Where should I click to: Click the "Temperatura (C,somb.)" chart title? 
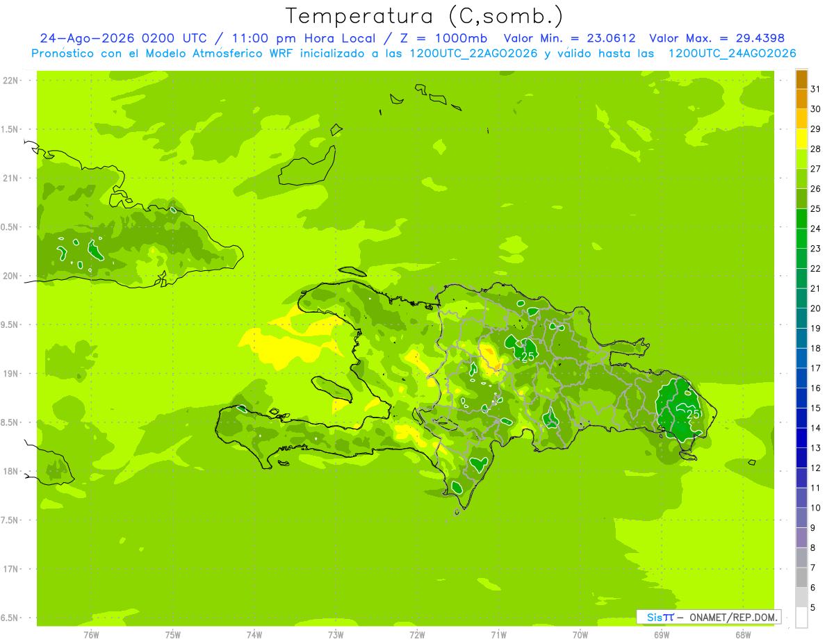point(425,16)
